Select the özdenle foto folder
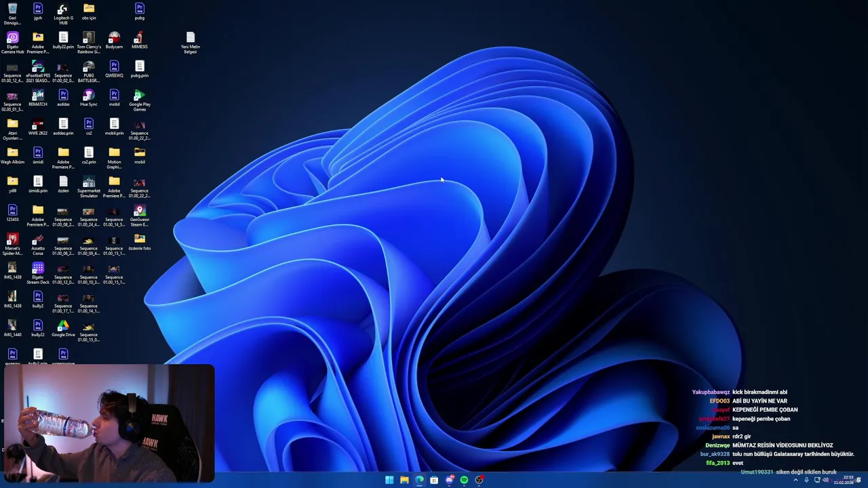The image size is (868, 488). [x=140, y=242]
